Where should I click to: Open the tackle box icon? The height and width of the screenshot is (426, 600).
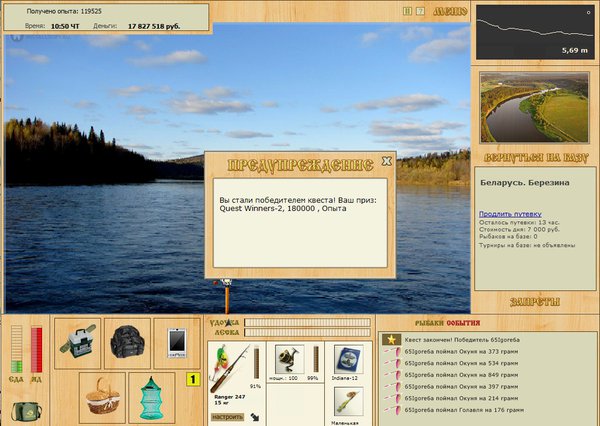78,343
